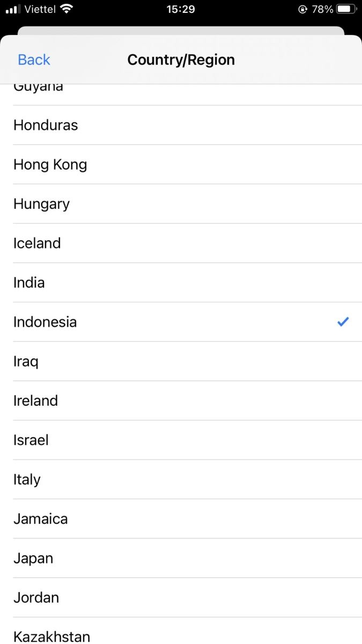Image resolution: width=362 pixels, height=644 pixels.
Task: Select Italy as country
Action: (x=181, y=479)
